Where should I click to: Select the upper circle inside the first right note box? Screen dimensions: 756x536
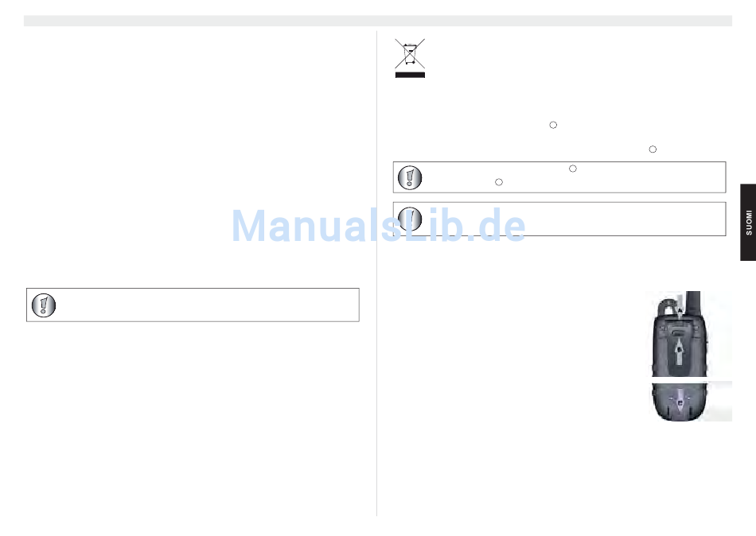(573, 169)
